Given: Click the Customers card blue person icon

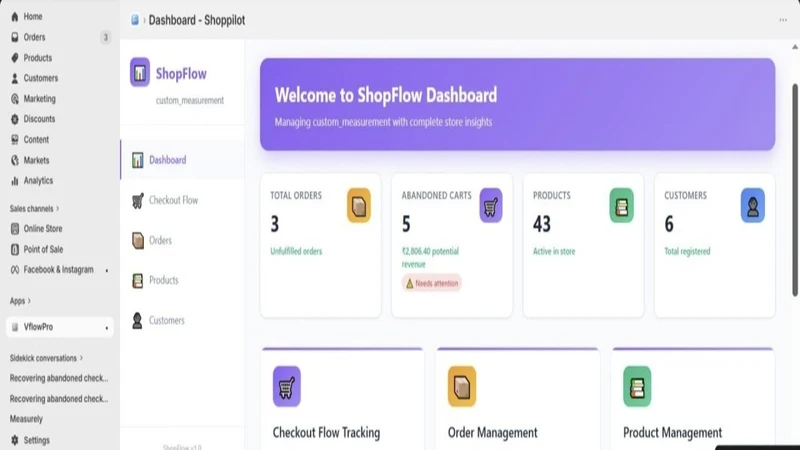Looking at the screenshot, I should [x=753, y=206].
